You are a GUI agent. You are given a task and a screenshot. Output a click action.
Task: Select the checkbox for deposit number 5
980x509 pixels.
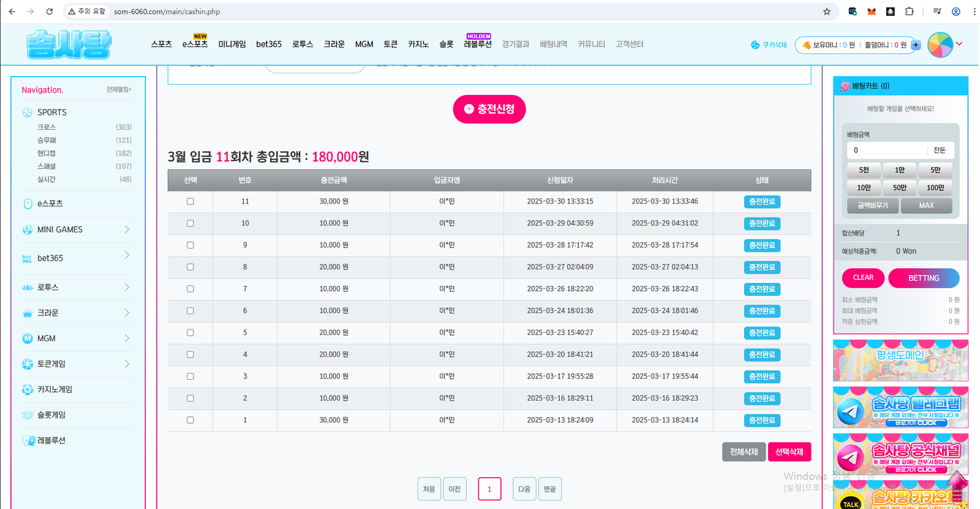point(190,333)
